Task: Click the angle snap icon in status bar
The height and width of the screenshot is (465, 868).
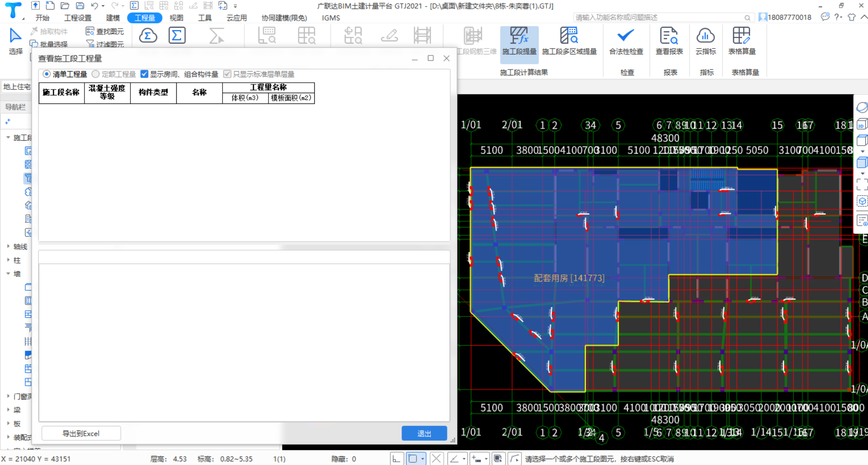Action: [454, 459]
